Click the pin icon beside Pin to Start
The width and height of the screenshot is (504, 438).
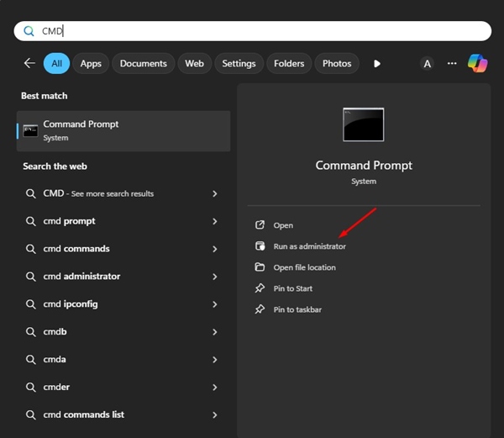[260, 288]
